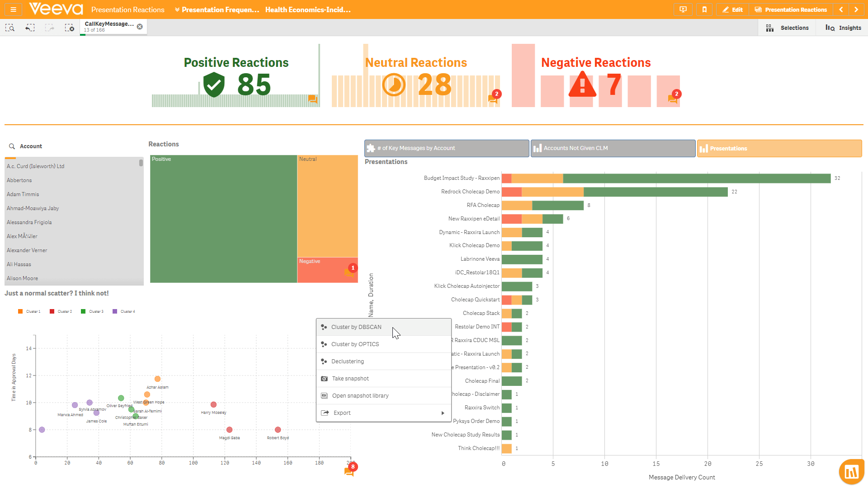The width and height of the screenshot is (868, 488).
Task: Step forward one selection
Action: [50, 28]
